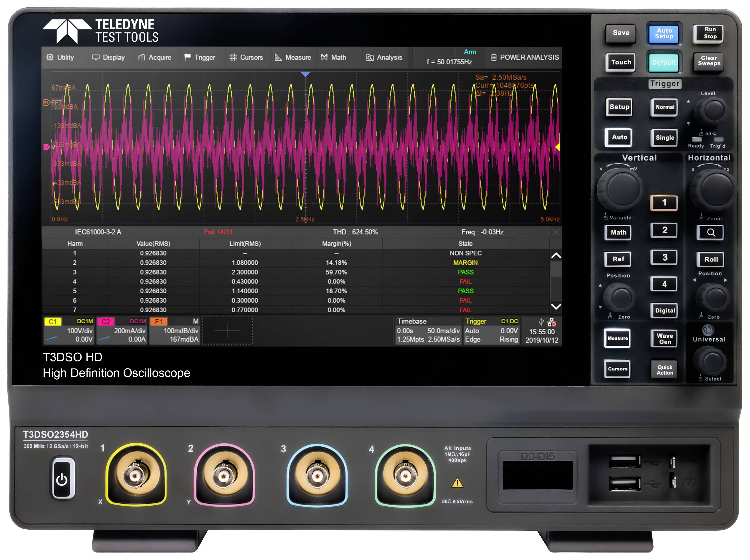
Task: Open the Math icon
Action: point(324,58)
